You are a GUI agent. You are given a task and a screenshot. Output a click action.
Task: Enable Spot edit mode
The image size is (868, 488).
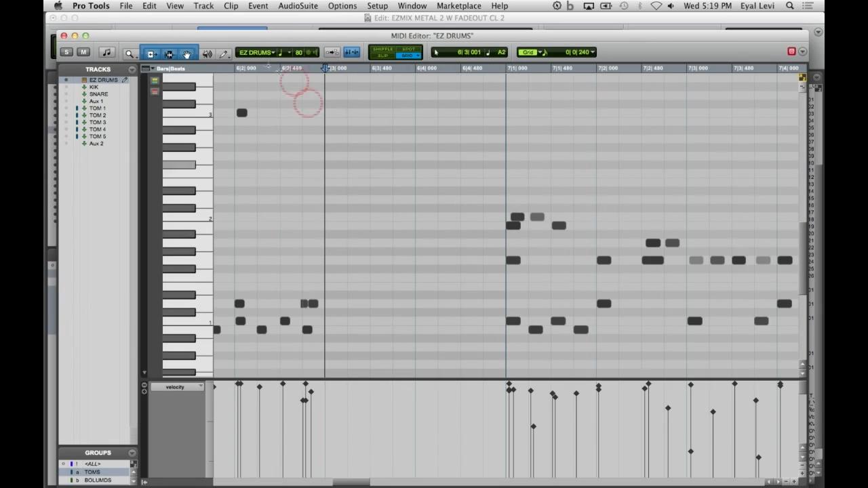(x=408, y=49)
